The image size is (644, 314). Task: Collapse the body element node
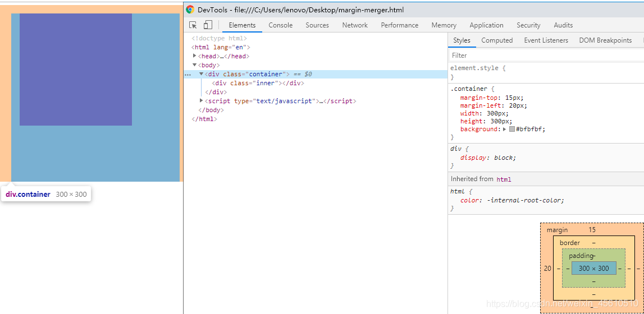click(x=195, y=65)
